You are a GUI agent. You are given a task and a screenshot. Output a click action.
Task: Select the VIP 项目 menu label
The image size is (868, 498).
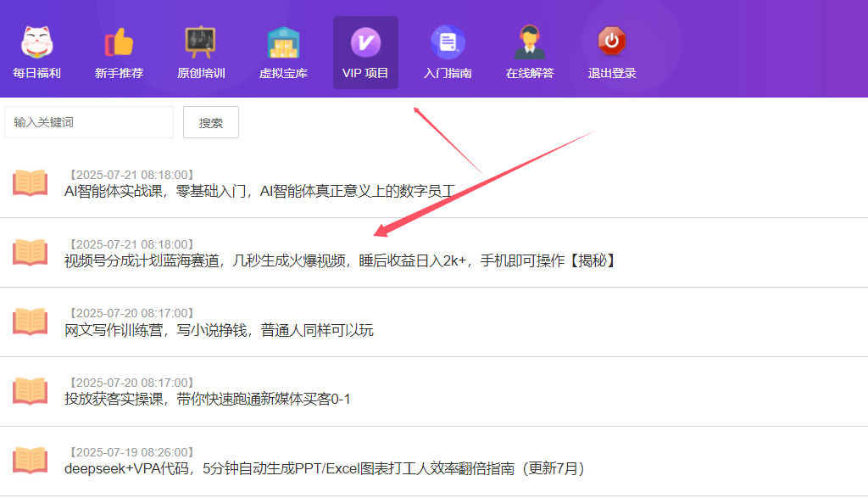pyautogui.click(x=365, y=73)
